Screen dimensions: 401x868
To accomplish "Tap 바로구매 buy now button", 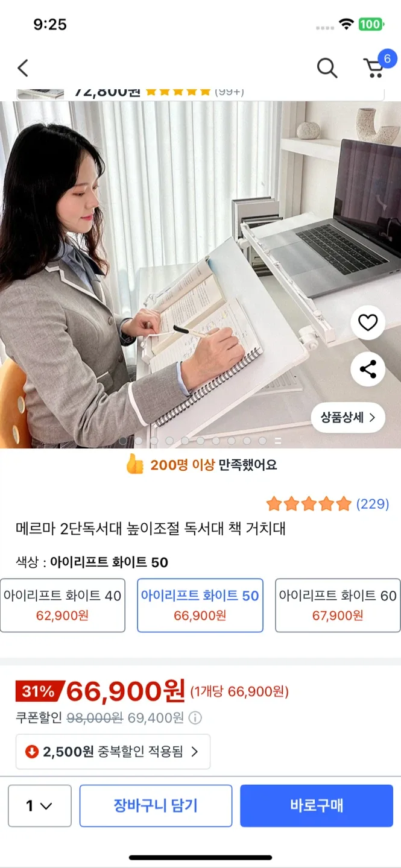I will [317, 805].
